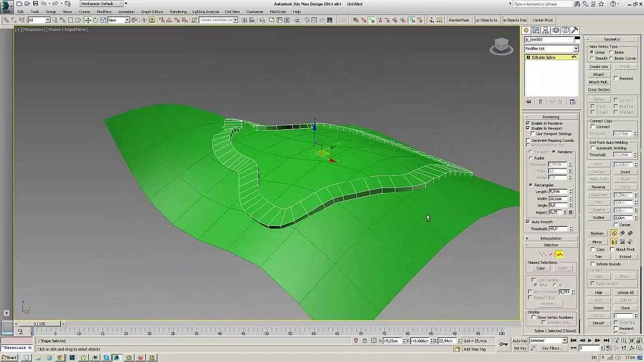Collapse the Rendering rollout
The width and height of the screenshot is (644, 362).
551,117
